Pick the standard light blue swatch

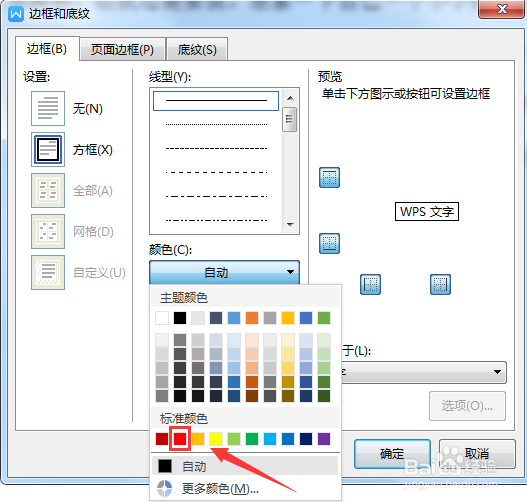point(270,439)
